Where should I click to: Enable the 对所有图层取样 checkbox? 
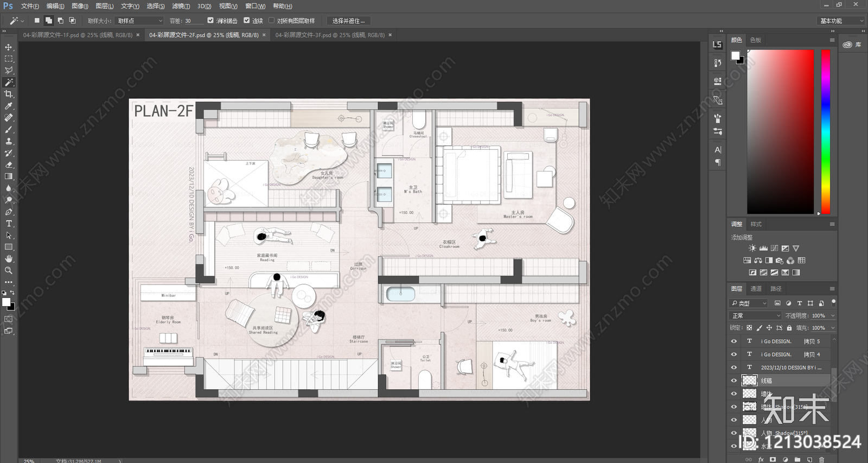(271, 21)
